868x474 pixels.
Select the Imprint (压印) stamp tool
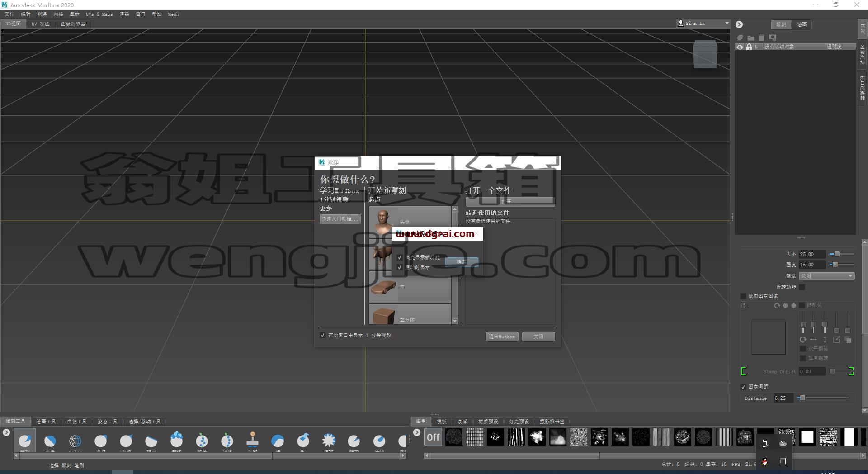click(253, 441)
